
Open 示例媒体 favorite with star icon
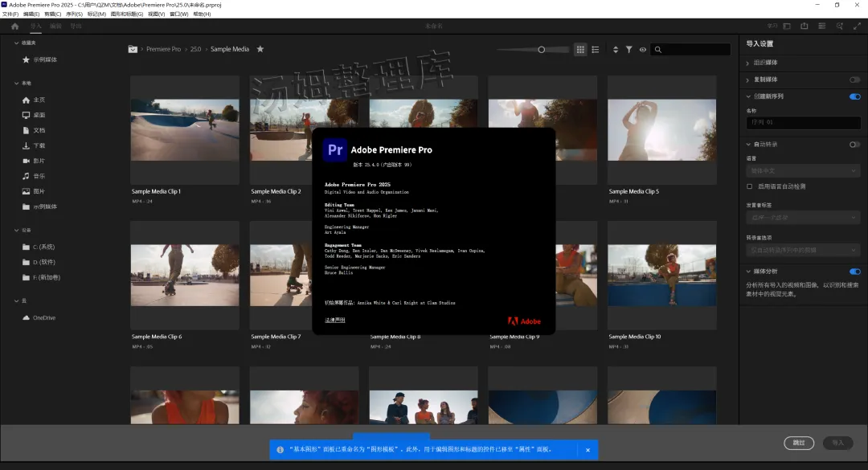(39, 59)
